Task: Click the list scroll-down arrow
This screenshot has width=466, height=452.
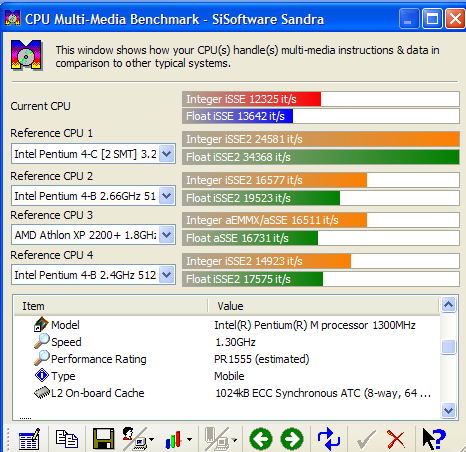Action: 448,410
